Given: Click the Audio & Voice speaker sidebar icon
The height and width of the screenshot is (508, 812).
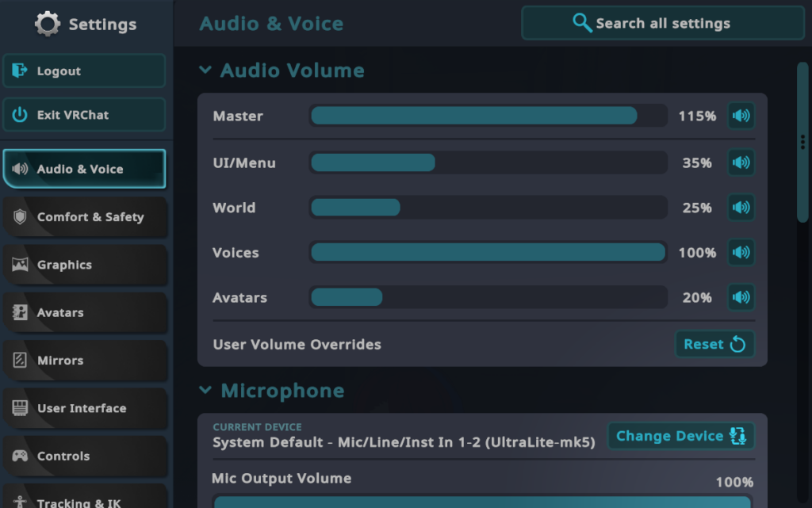Looking at the screenshot, I should (20, 169).
